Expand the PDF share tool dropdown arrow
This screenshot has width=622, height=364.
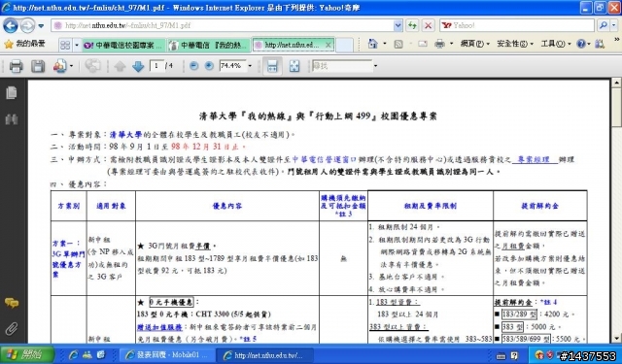(71, 66)
